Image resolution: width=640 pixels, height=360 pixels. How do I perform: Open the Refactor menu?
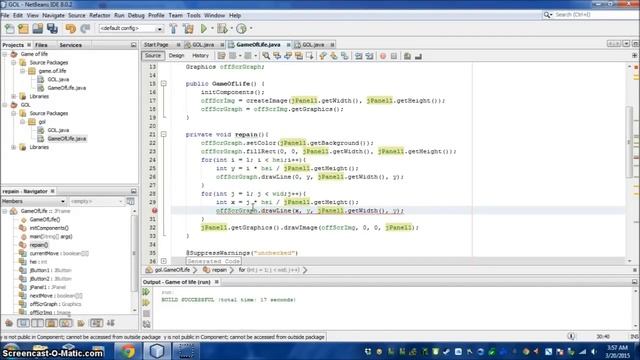[x=100, y=15]
